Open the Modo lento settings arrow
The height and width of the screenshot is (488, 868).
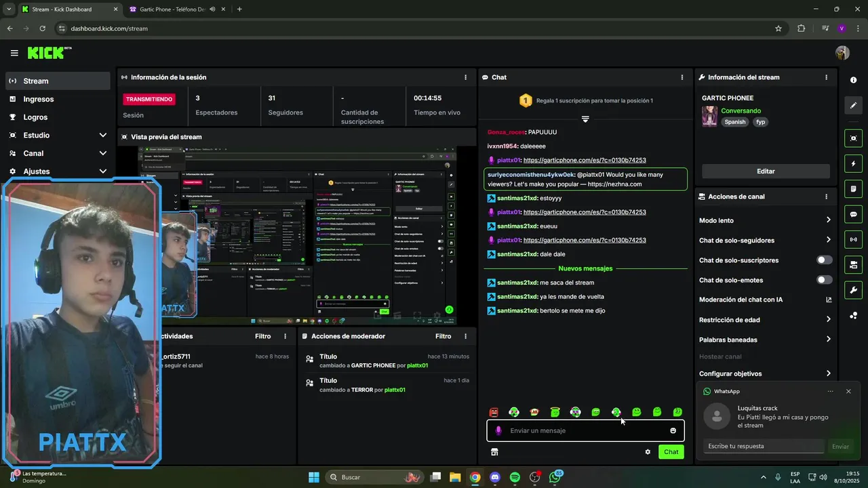[828, 220]
